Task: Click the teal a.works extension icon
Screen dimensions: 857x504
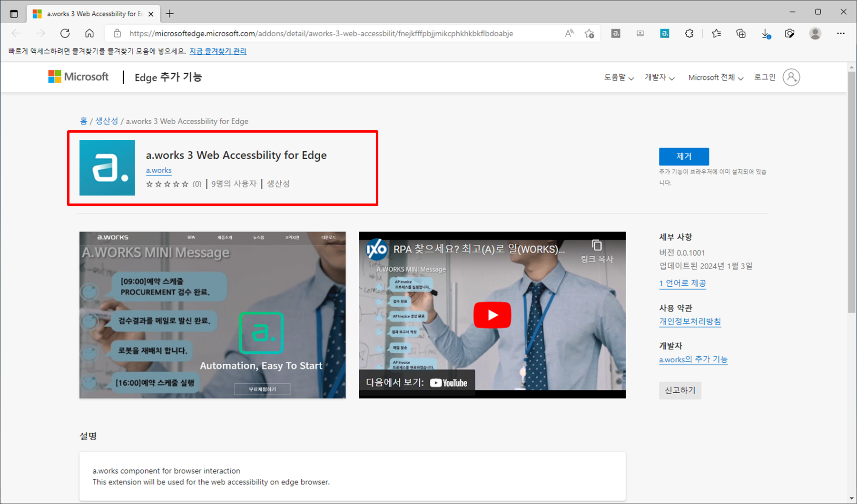Action: pos(665,33)
